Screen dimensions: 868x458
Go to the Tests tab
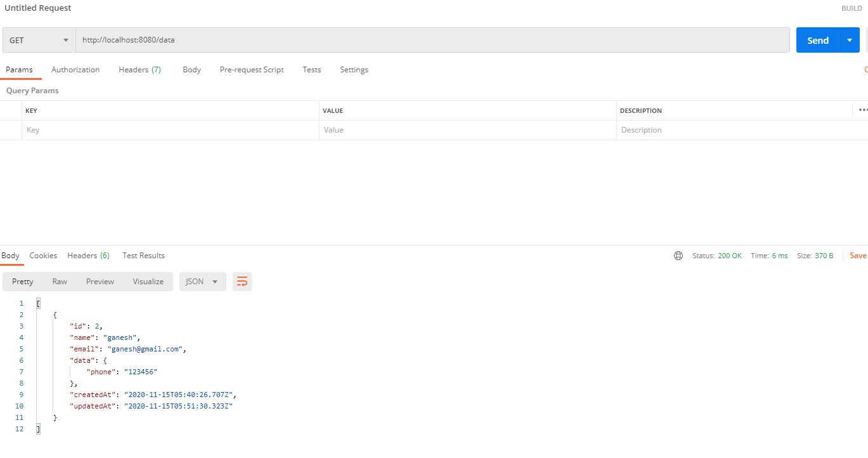coord(311,70)
